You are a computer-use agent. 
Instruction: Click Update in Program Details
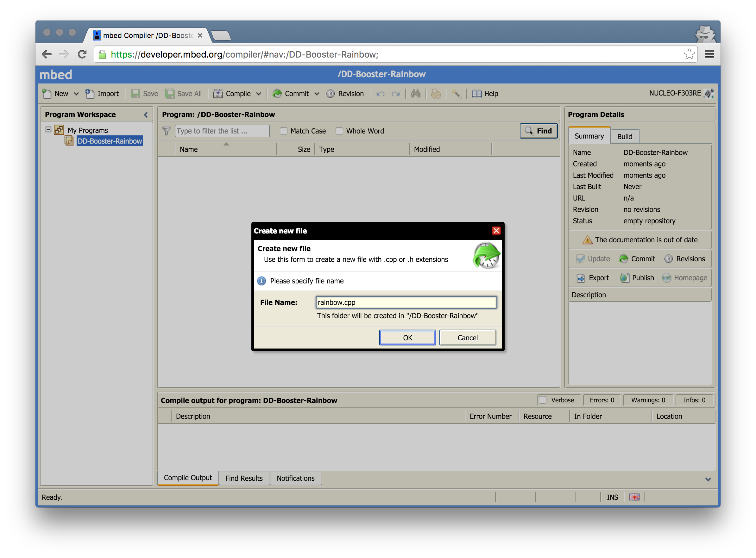(593, 259)
